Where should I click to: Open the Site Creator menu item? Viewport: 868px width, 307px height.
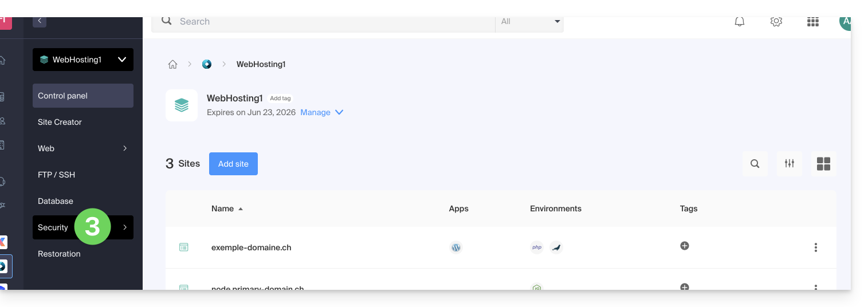pos(60,122)
